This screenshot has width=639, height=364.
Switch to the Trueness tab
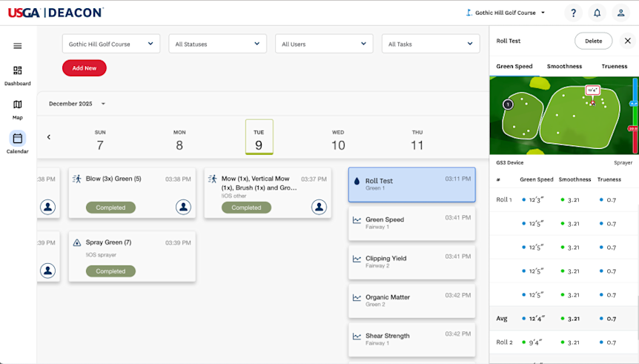614,66
